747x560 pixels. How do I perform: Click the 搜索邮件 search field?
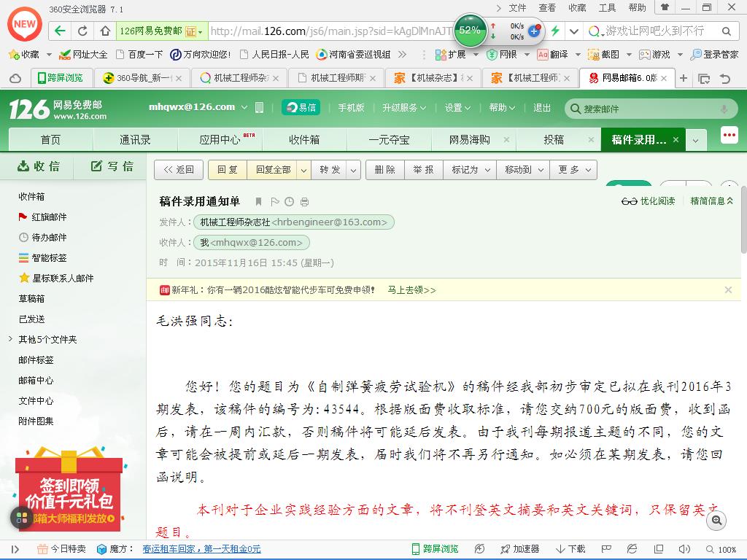[651, 109]
